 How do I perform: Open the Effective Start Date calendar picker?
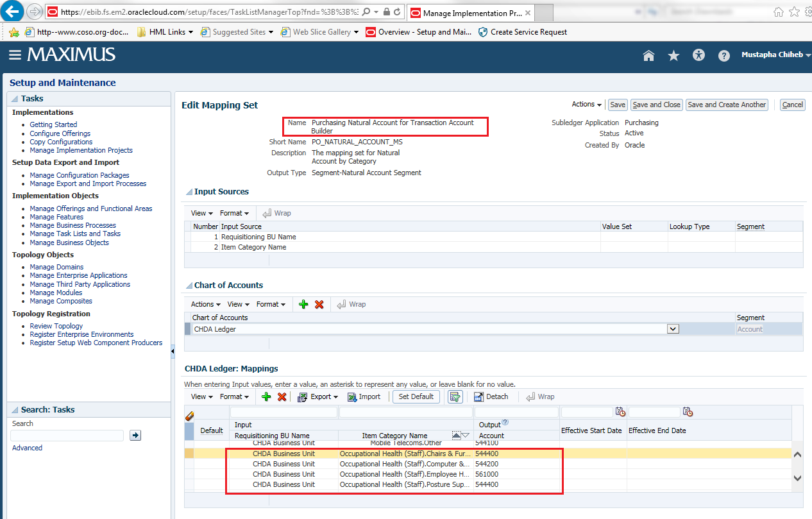pos(620,411)
